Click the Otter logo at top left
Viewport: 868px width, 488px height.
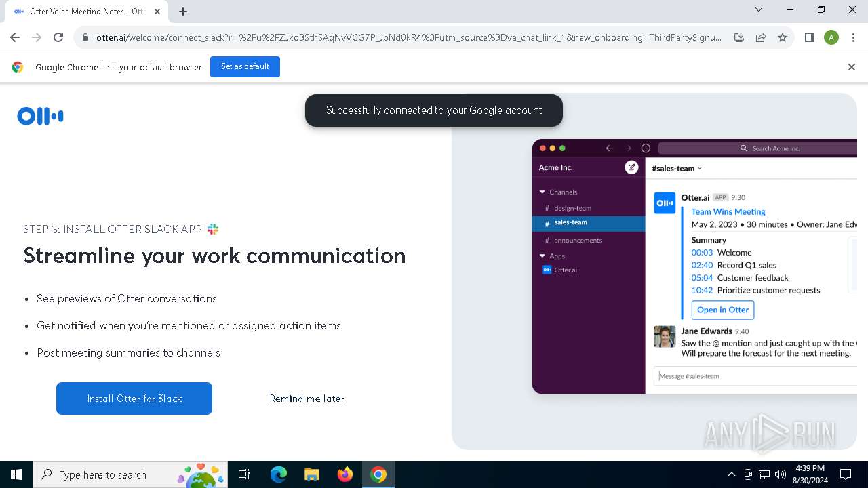(x=40, y=117)
